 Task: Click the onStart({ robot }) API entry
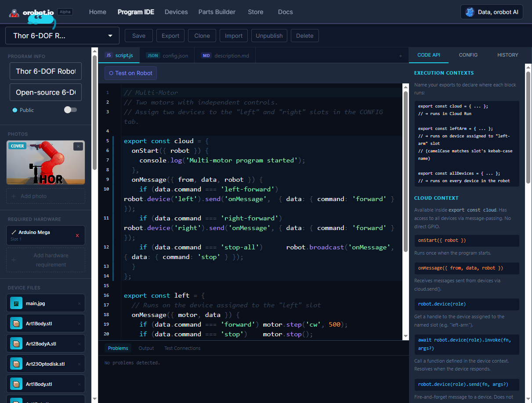(x=467, y=241)
